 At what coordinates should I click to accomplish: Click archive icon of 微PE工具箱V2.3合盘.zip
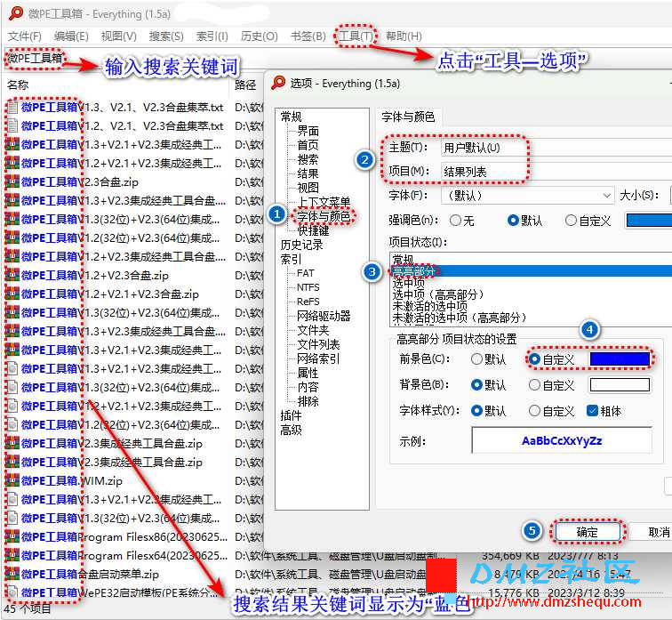(12, 181)
